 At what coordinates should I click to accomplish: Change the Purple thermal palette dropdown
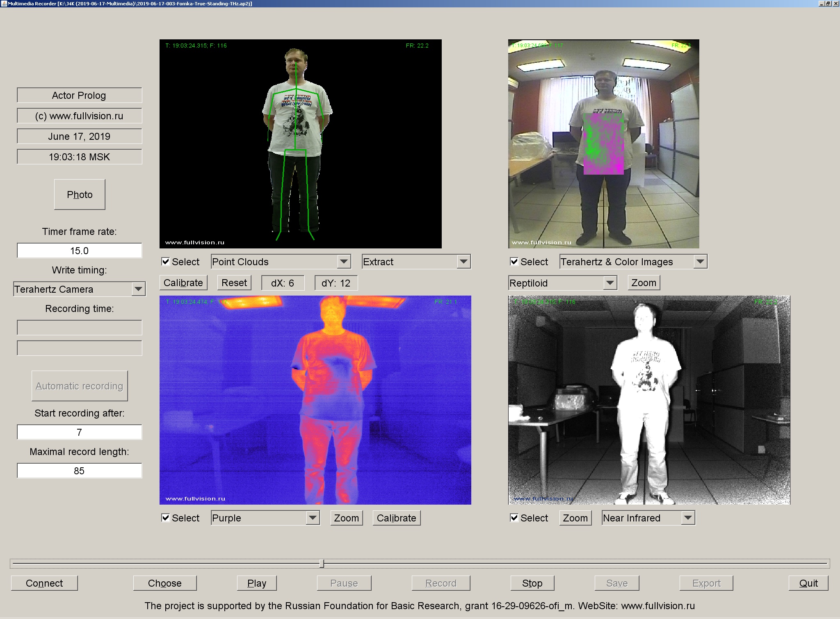(265, 518)
